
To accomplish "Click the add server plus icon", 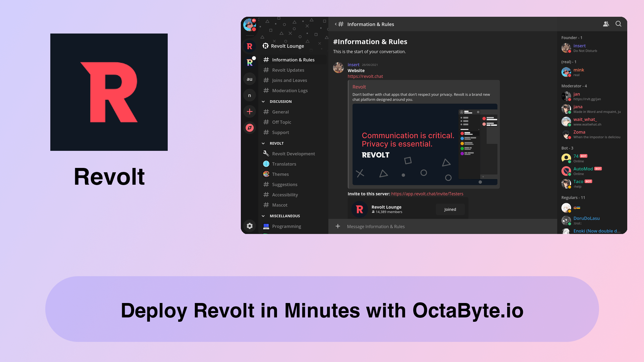I will pos(249,111).
